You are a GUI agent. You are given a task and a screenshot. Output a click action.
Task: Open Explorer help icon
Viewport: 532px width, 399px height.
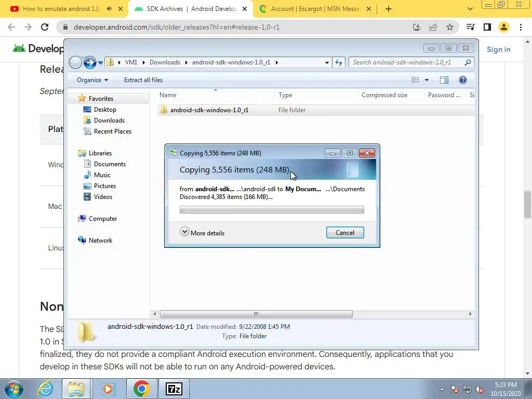click(x=463, y=80)
